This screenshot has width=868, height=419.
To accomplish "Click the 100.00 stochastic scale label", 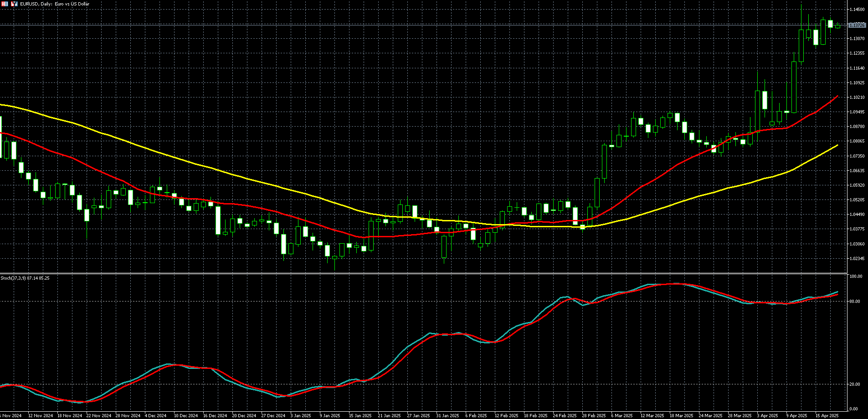I will point(856,276).
